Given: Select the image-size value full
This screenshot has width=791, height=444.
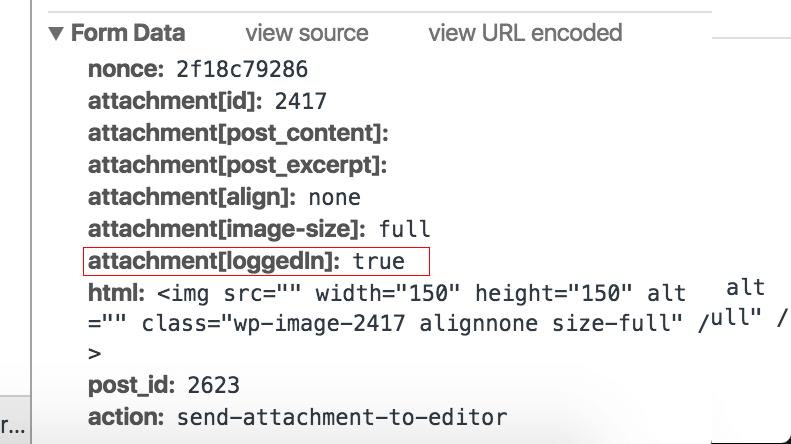Looking at the screenshot, I should click(x=405, y=229).
